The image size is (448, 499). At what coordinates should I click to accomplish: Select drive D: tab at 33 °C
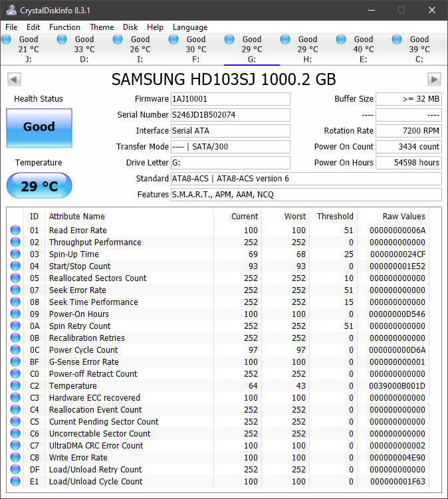point(84,49)
